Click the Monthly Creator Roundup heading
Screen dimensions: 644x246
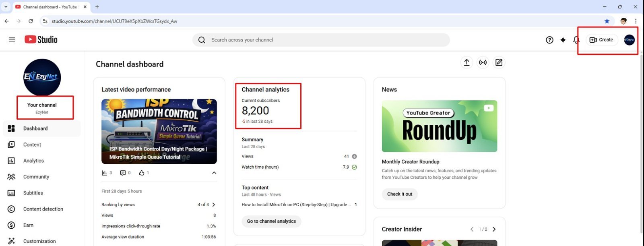pyautogui.click(x=411, y=161)
